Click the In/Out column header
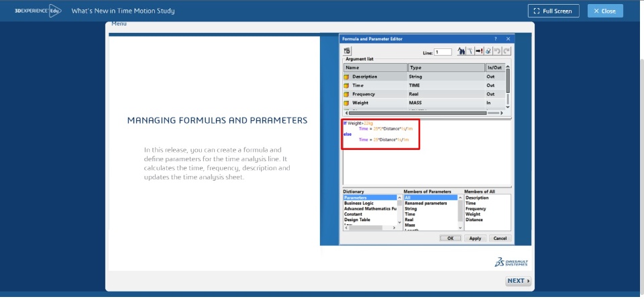 [x=495, y=67]
